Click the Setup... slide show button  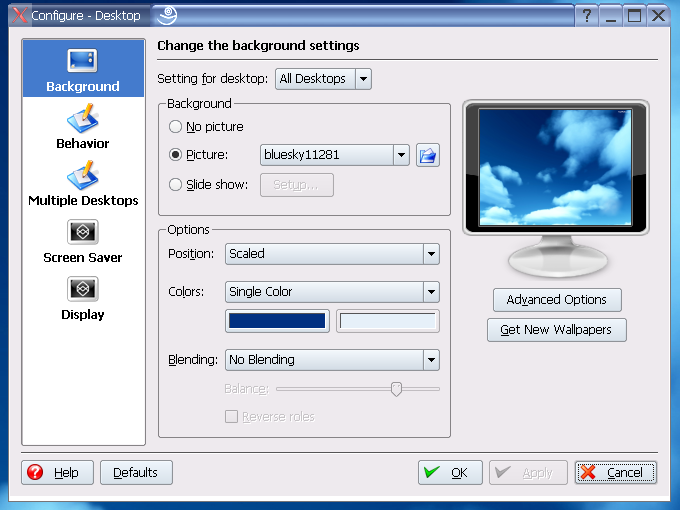tap(297, 185)
